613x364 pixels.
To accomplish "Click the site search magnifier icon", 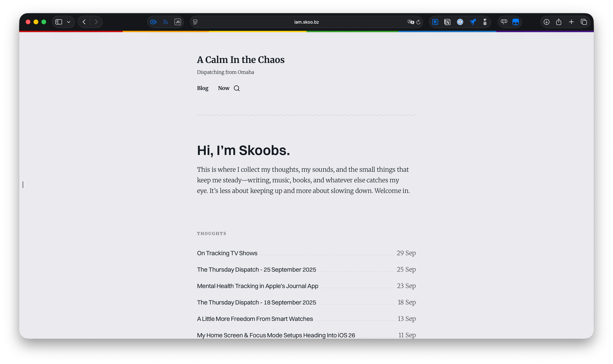I will [237, 88].
